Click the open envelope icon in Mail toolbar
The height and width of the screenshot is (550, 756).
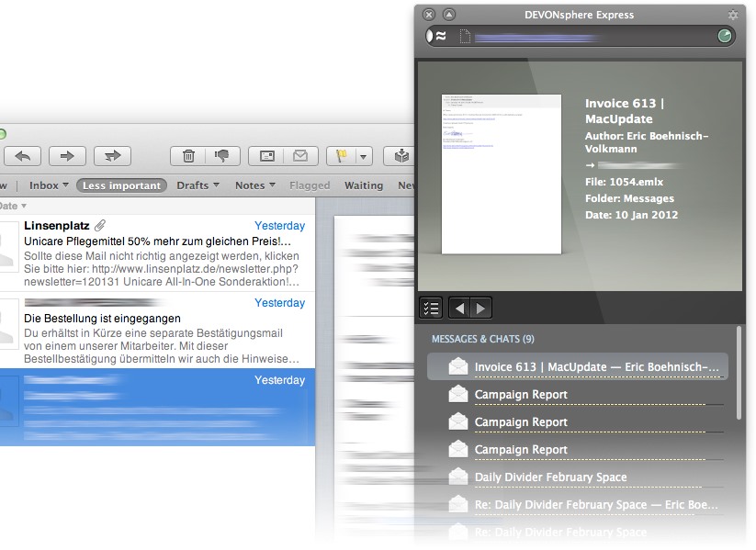tap(300, 156)
